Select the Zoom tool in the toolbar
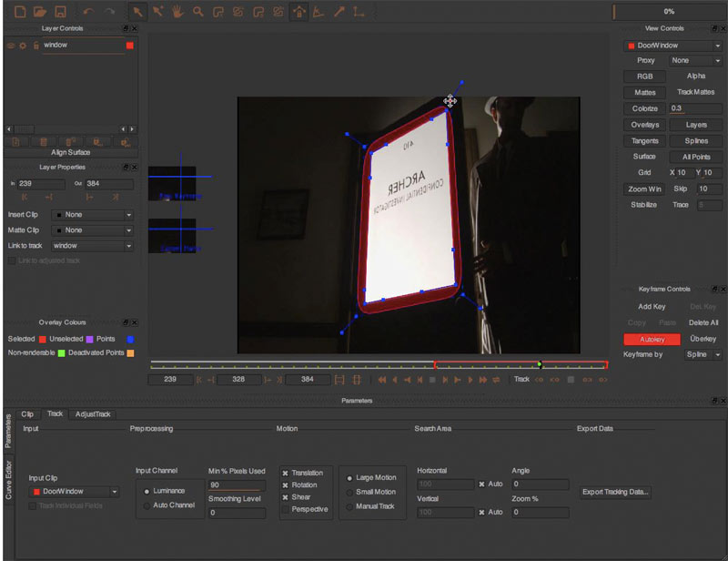Image resolution: width=728 pixels, height=561 pixels. [198, 11]
